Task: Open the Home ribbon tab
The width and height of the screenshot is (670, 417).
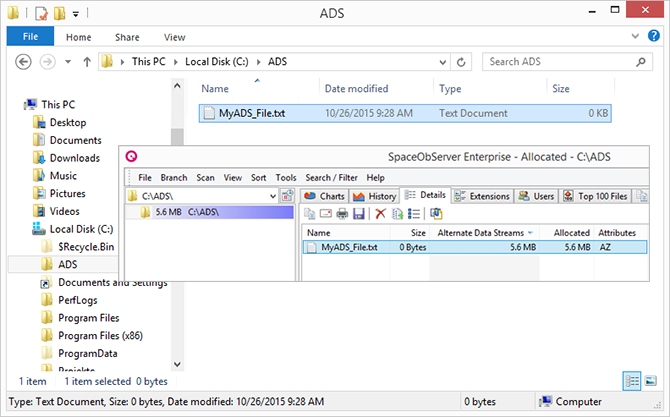Action: click(79, 37)
